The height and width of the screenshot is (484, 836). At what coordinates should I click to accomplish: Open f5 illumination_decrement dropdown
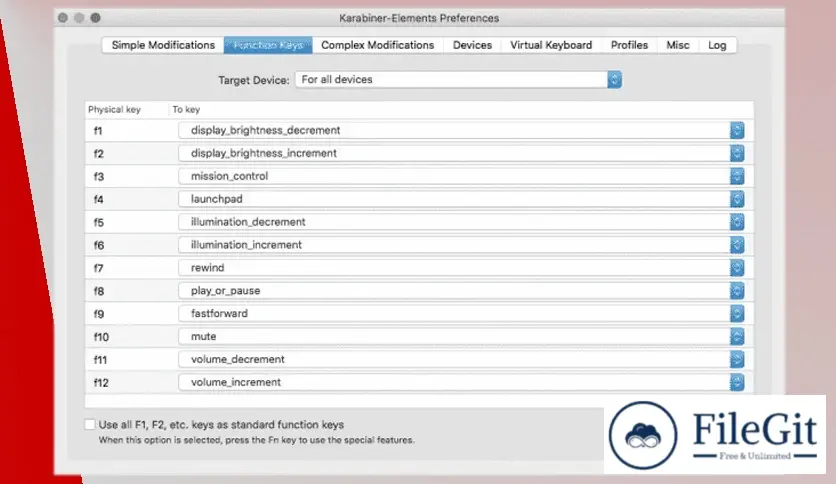461,222
